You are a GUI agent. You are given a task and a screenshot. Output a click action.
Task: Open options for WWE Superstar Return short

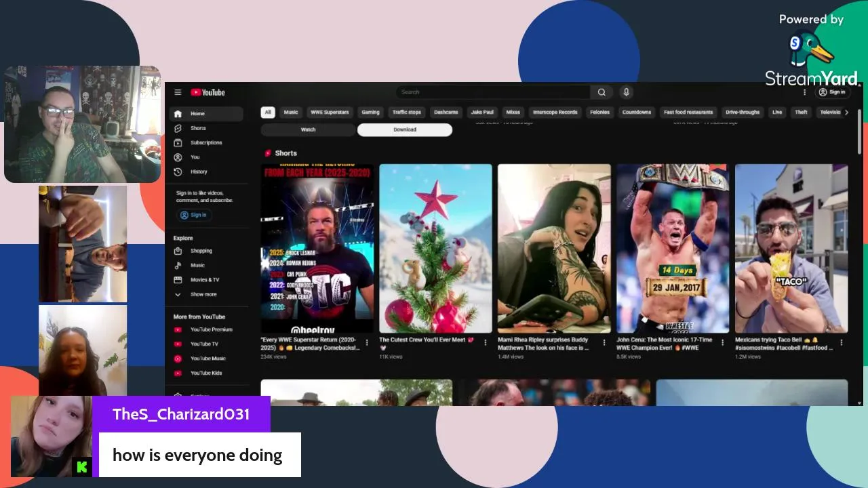pyautogui.click(x=367, y=342)
